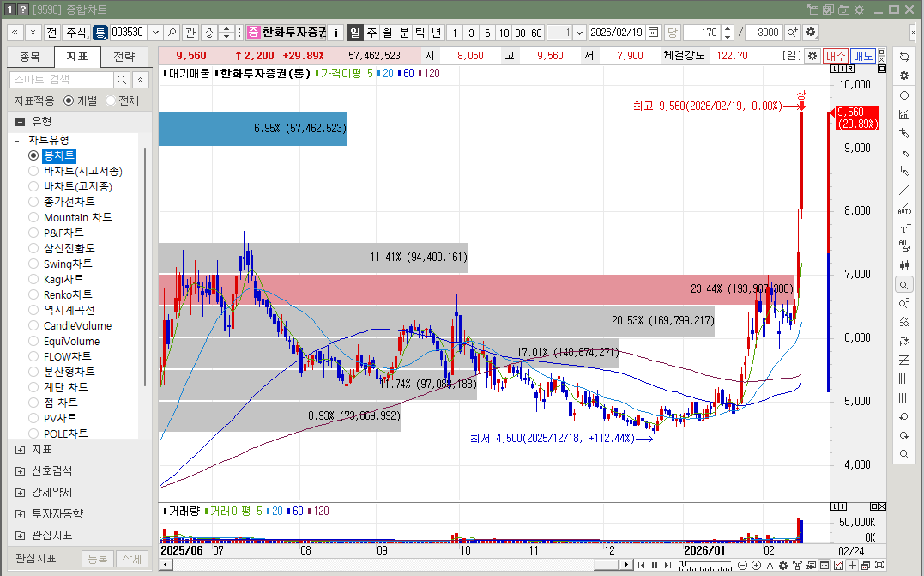Expand the 지표 tree node

[20, 450]
